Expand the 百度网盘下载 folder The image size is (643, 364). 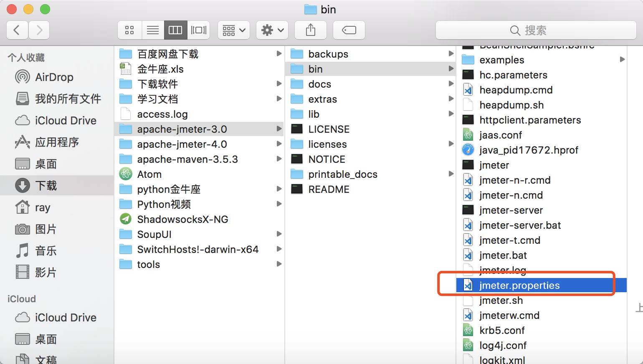point(279,53)
